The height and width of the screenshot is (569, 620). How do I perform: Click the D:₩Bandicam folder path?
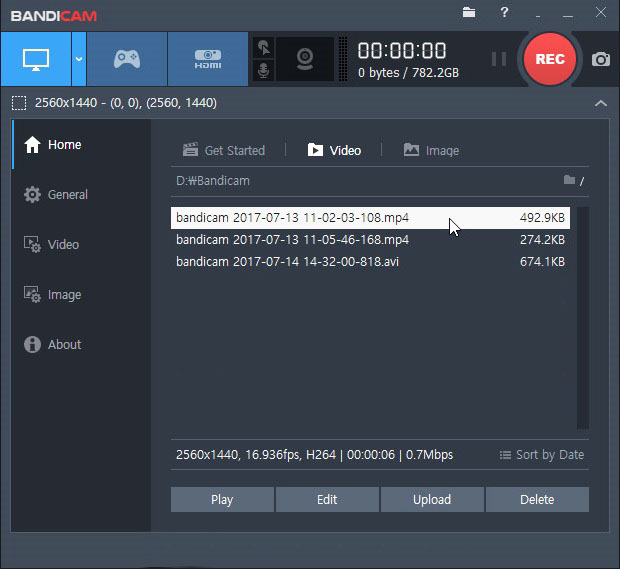[213, 181]
